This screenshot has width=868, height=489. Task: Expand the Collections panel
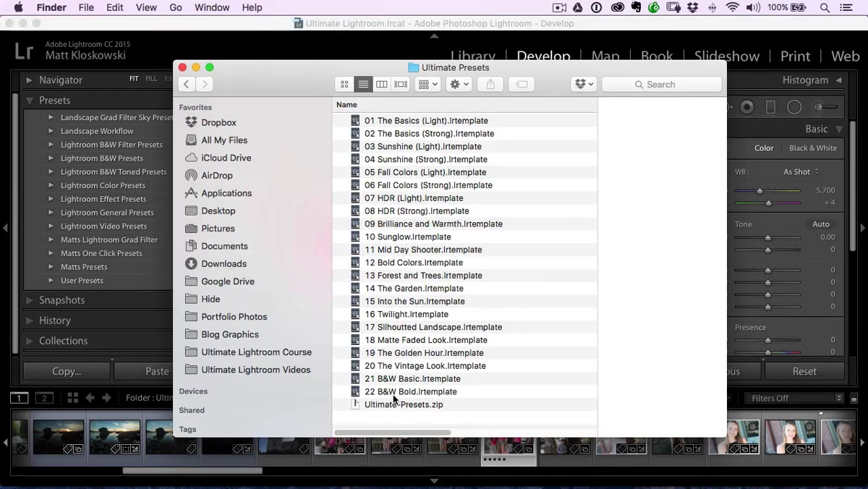pyautogui.click(x=29, y=341)
